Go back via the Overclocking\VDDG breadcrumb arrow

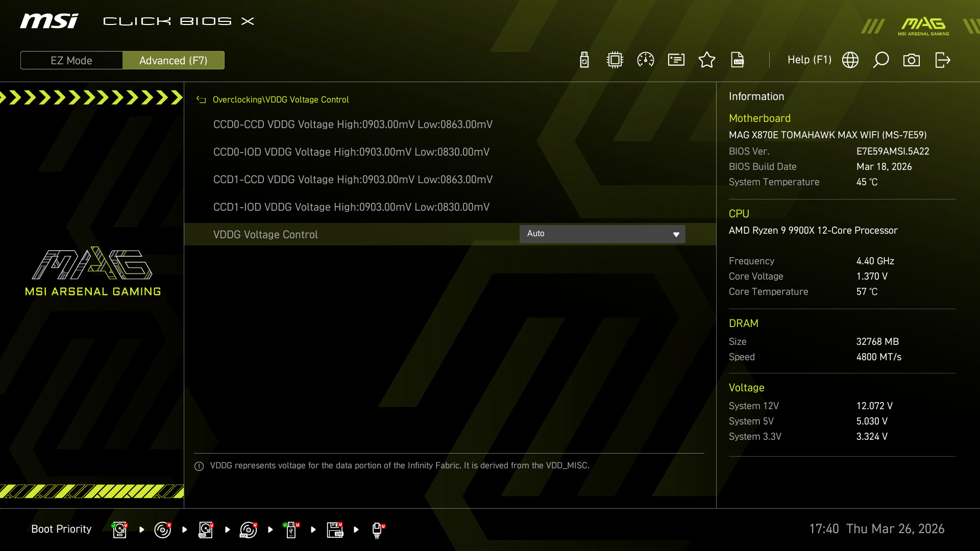pyautogui.click(x=201, y=99)
